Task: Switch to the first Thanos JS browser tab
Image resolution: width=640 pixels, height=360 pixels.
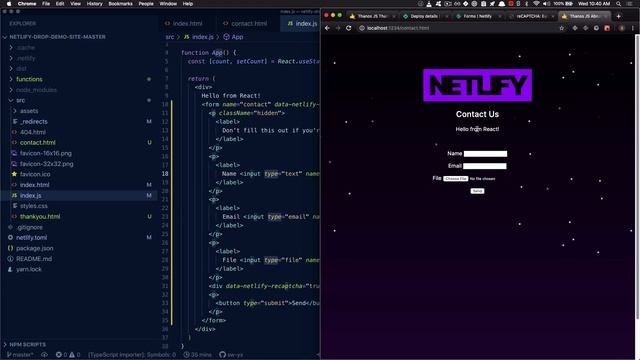Action: point(372,16)
